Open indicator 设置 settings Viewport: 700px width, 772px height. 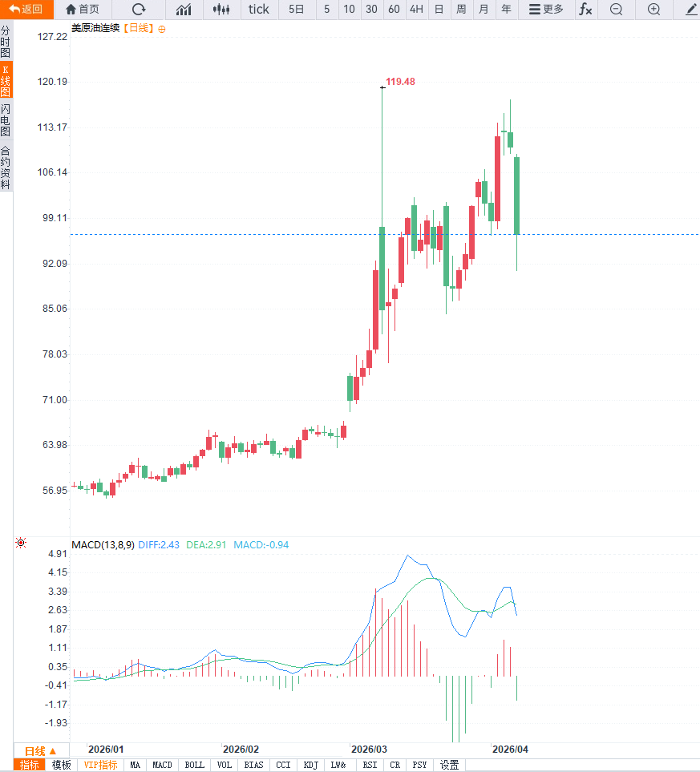[x=450, y=765]
